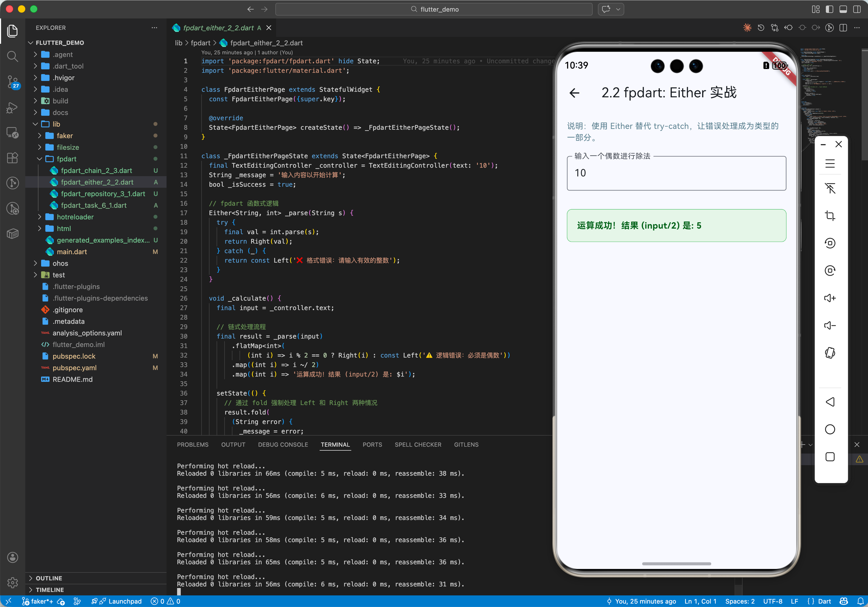The width and height of the screenshot is (868, 607).
Task: Switch to the PROBLEMS tab
Action: (192, 444)
